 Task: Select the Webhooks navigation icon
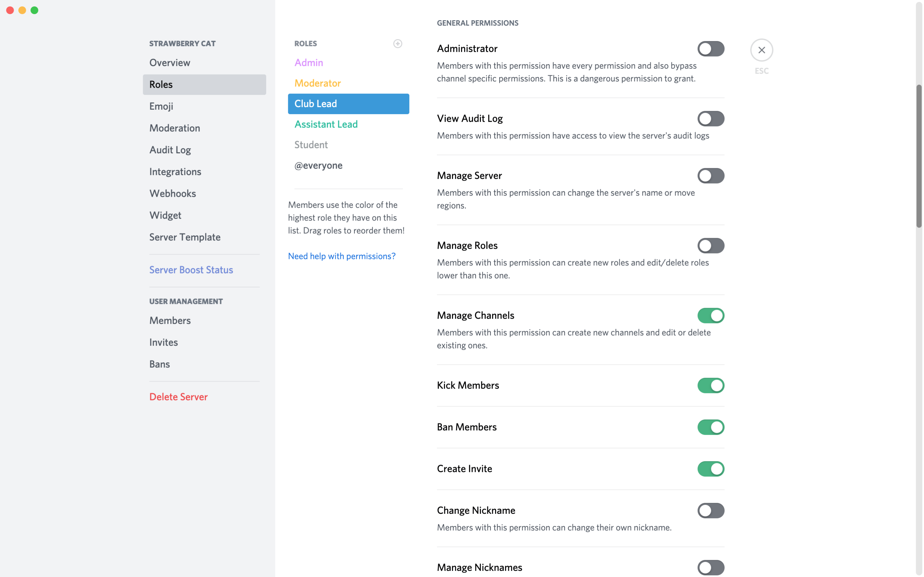(172, 193)
